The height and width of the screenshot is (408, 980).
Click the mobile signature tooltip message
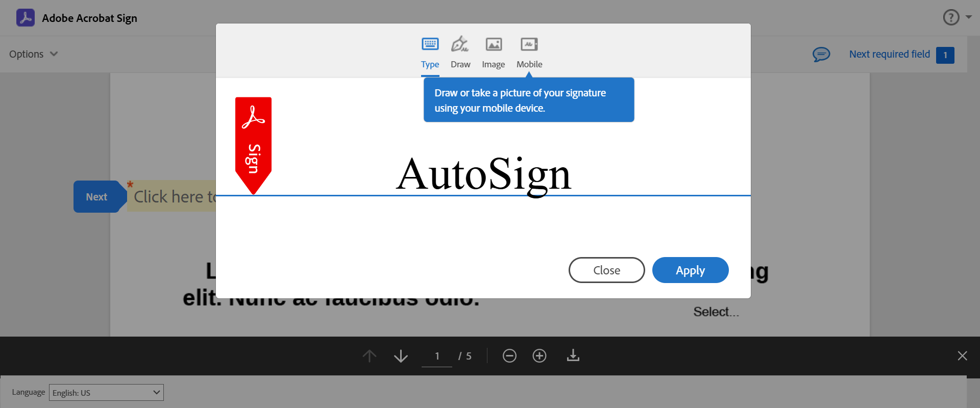point(529,100)
